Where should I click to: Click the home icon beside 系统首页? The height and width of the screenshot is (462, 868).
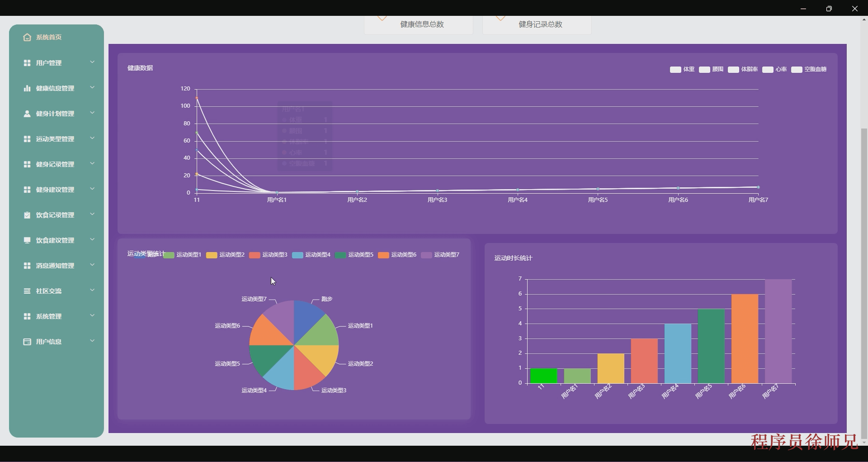pyautogui.click(x=27, y=38)
